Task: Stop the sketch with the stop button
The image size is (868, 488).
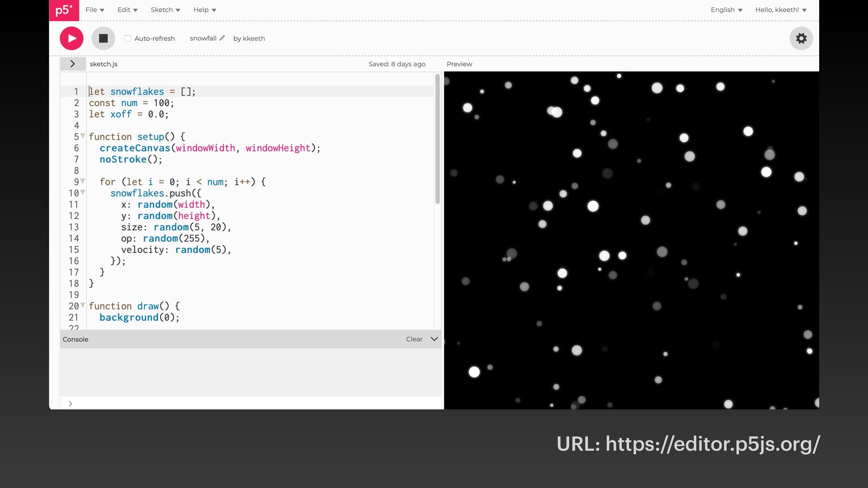Action: (103, 38)
